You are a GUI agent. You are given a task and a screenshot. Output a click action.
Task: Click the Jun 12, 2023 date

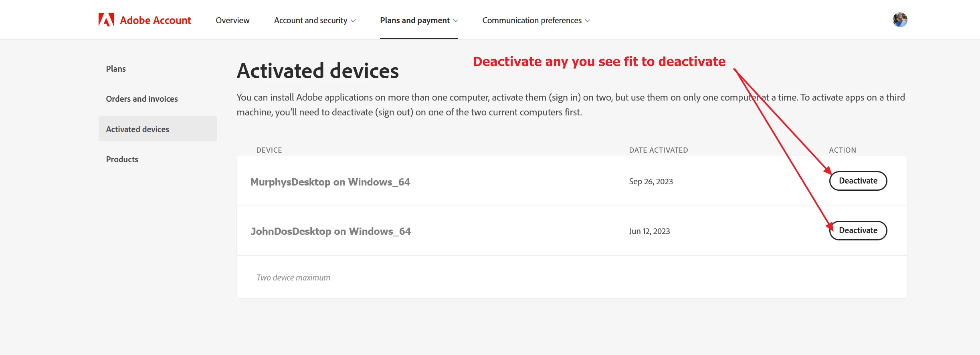(x=649, y=231)
